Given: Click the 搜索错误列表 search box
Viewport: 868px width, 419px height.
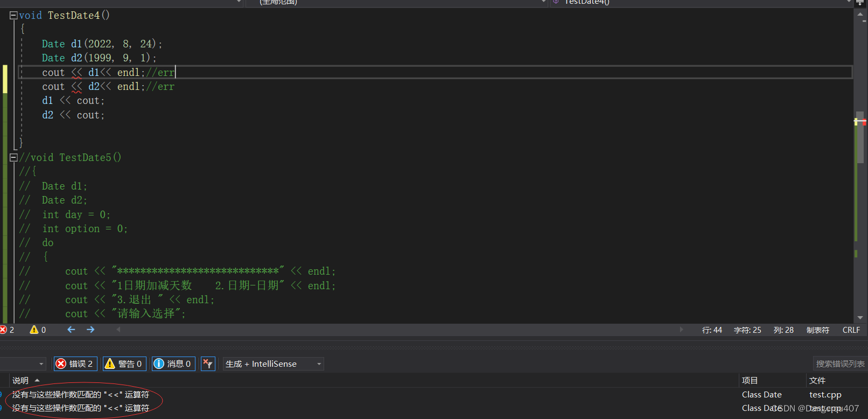Looking at the screenshot, I should pos(840,364).
